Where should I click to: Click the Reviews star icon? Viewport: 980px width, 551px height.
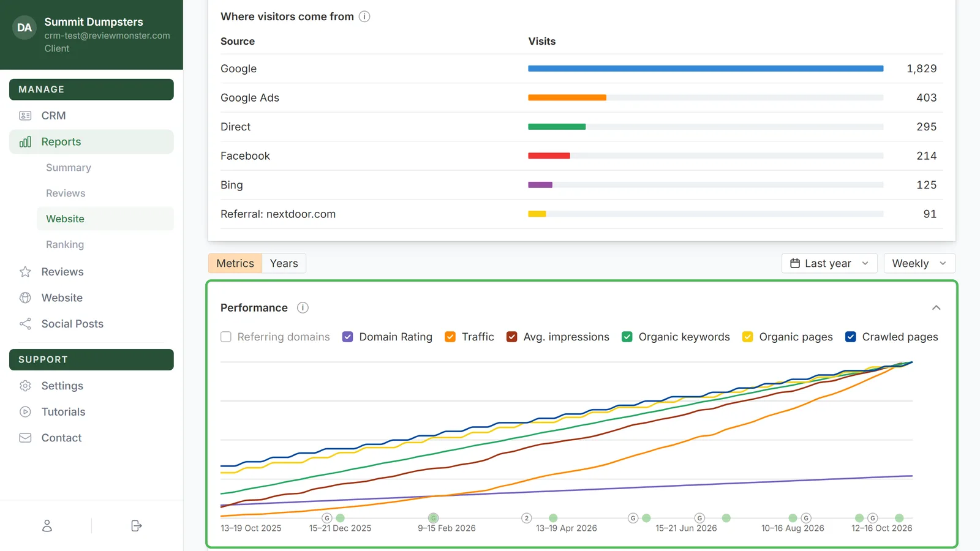(25, 272)
